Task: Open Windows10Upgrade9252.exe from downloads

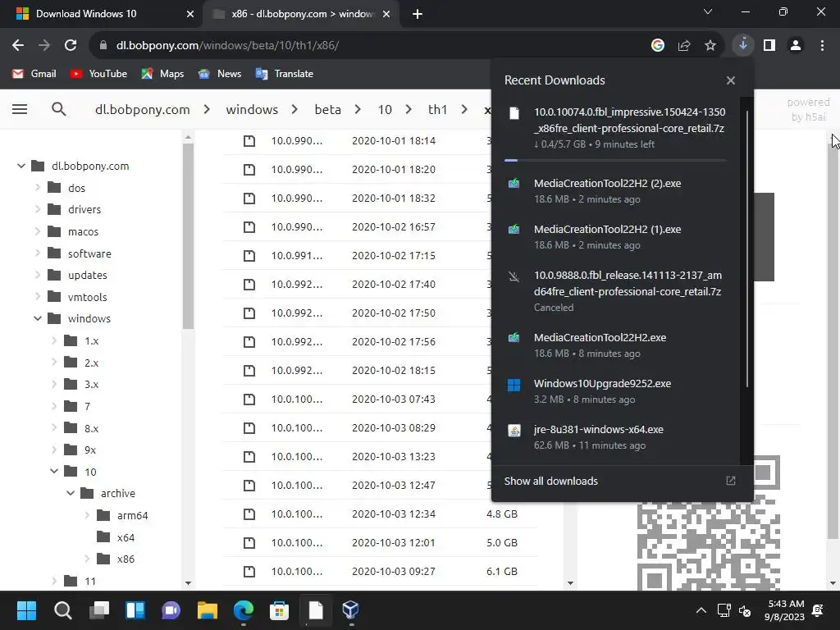Action: (x=615, y=391)
